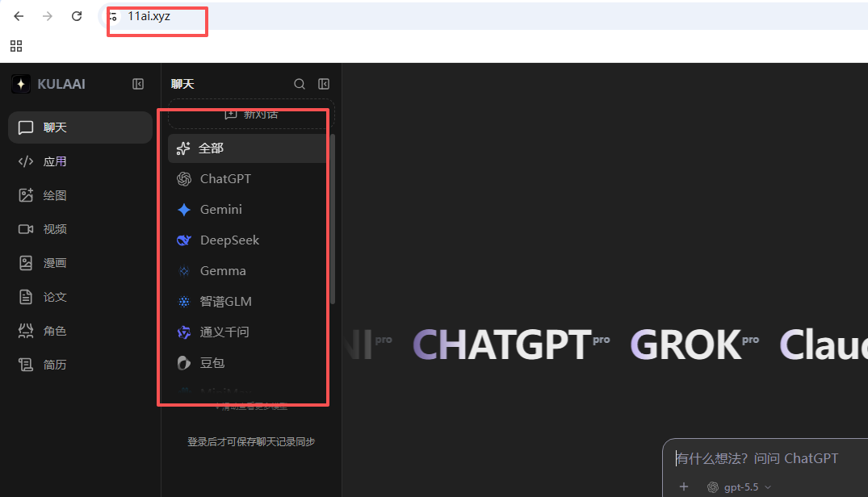Click the browser forward arrow
868x497 pixels.
[x=48, y=16]
